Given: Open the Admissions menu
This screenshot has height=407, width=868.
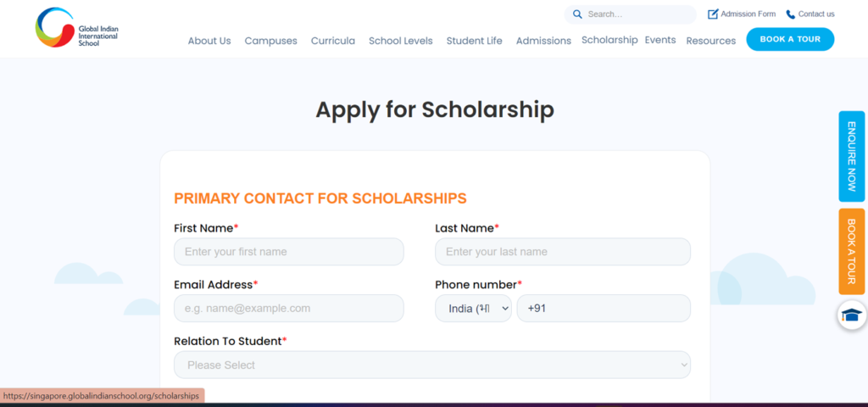Looking at the screenshot, I should [x=543, y=41].
